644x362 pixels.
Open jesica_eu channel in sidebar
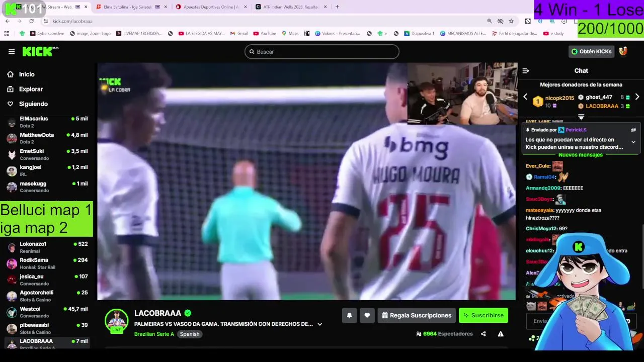[47, 280]
